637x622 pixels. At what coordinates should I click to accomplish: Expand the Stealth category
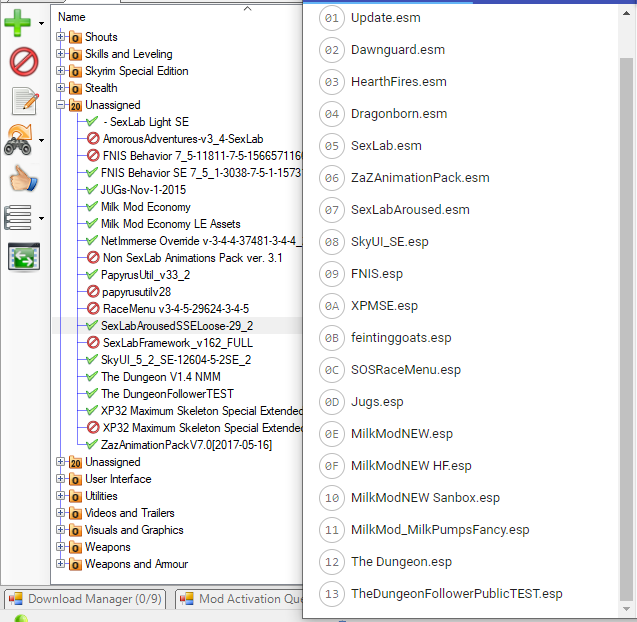(x=60, y=88)
